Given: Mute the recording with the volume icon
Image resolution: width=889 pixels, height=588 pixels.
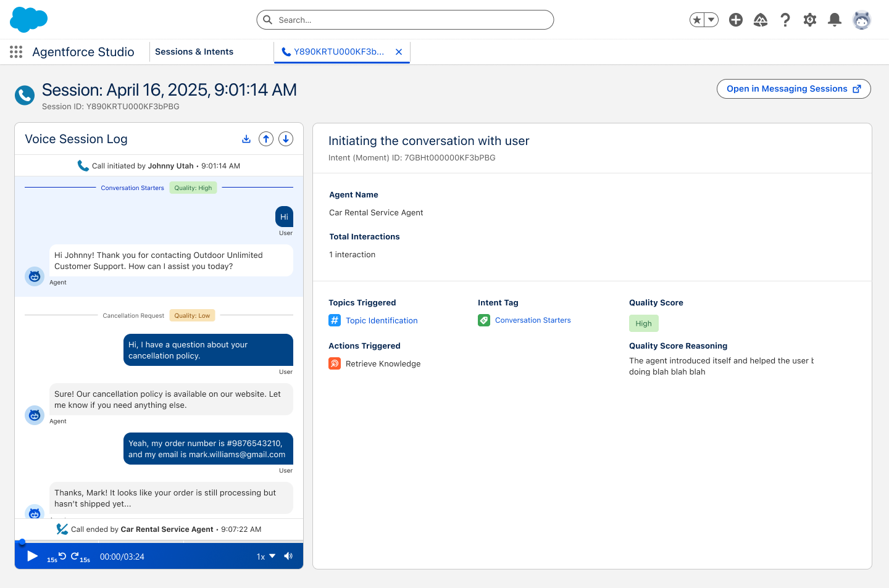Looking at the screenshot, I should tap(288, 556).
